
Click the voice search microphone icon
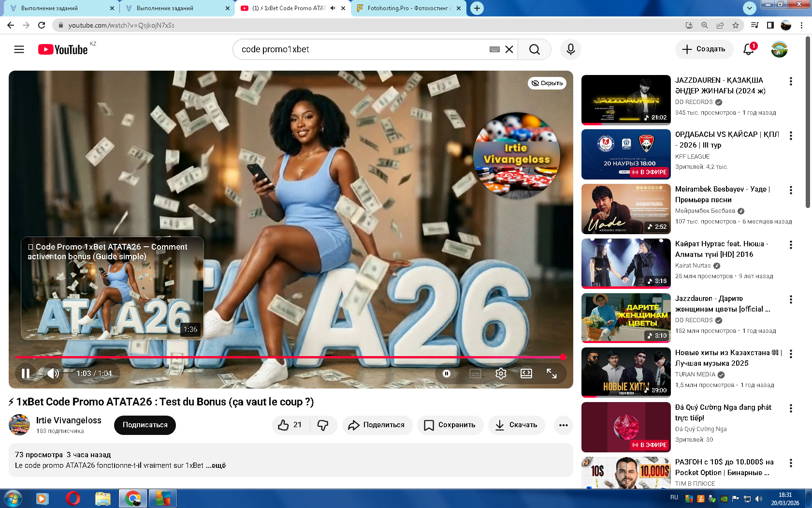[570, 49]
